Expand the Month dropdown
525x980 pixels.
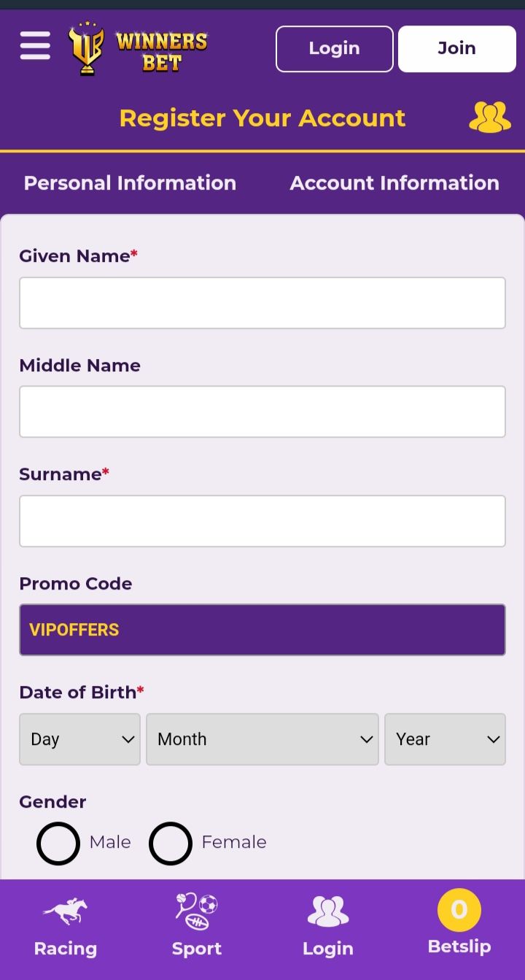[x=262, y=739]
